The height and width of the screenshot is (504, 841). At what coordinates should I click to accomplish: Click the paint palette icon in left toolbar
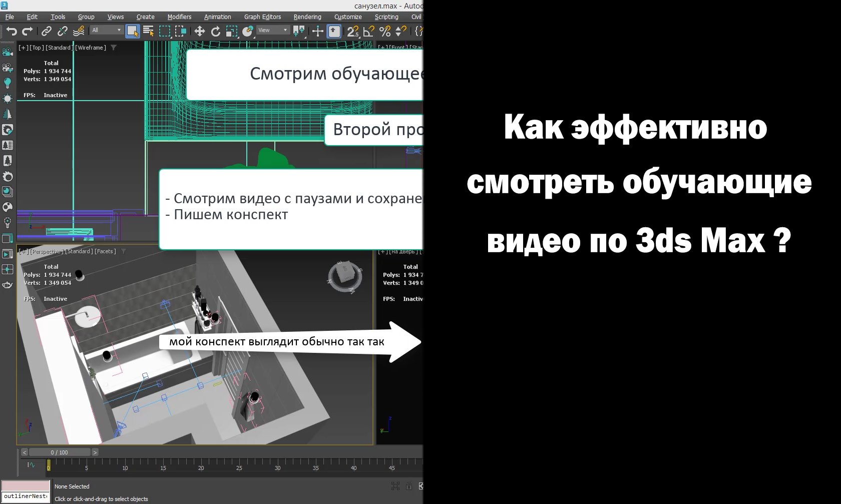click(x=8, y=207)
